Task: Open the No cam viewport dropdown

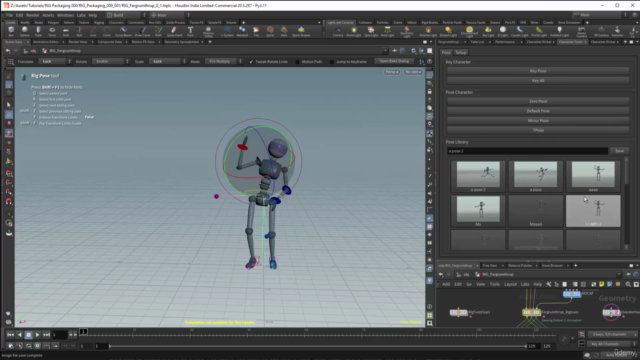Action: point(413,72)
